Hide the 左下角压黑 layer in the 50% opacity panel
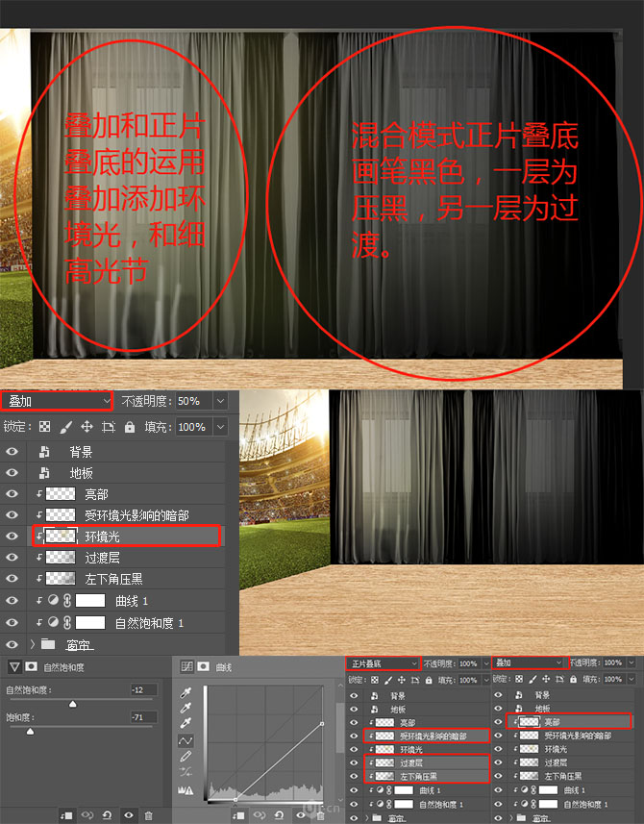The image size is (644, 824). pos(12,579)
